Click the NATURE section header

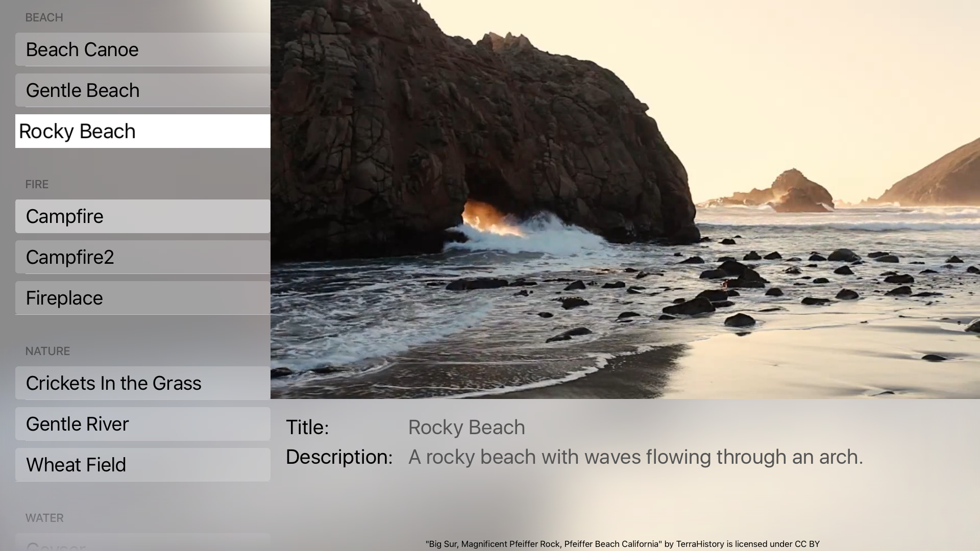click(47, 352)
